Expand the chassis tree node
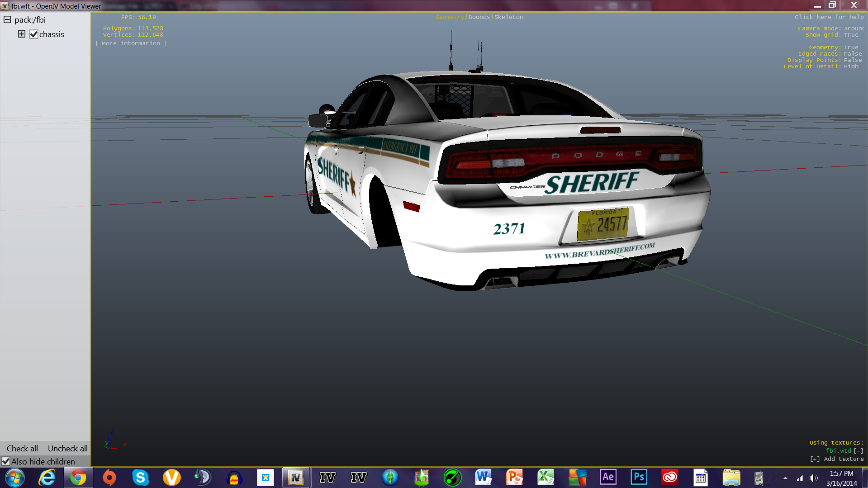 (x=21, y=34)
